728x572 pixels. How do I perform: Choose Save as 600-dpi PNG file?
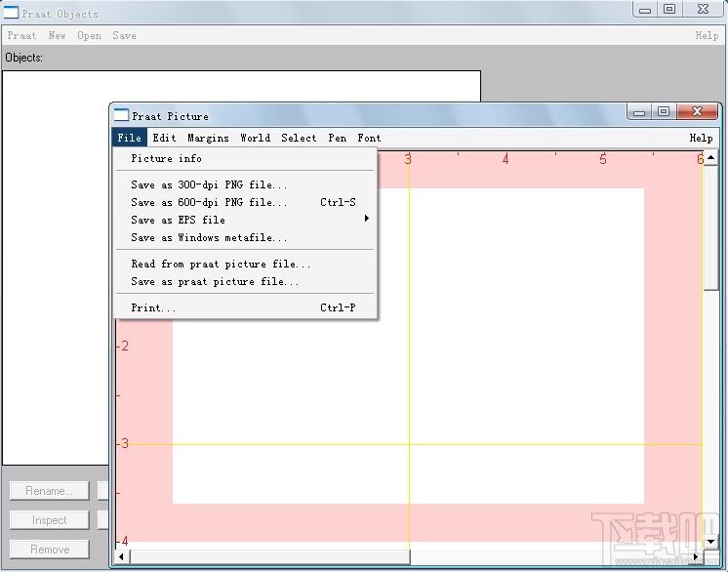[245, 202]
